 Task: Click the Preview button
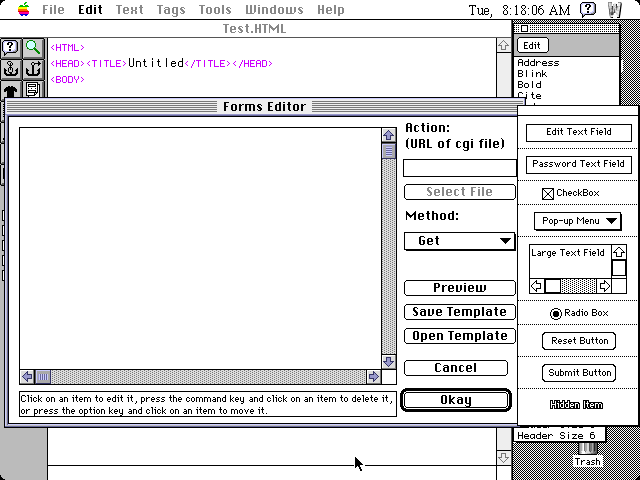(x=459, y=288)
